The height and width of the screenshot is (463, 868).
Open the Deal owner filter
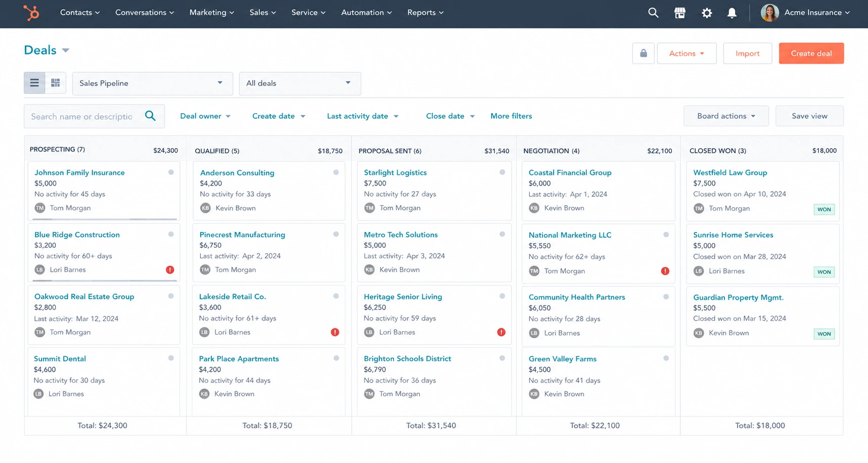(x=205, y=116)
